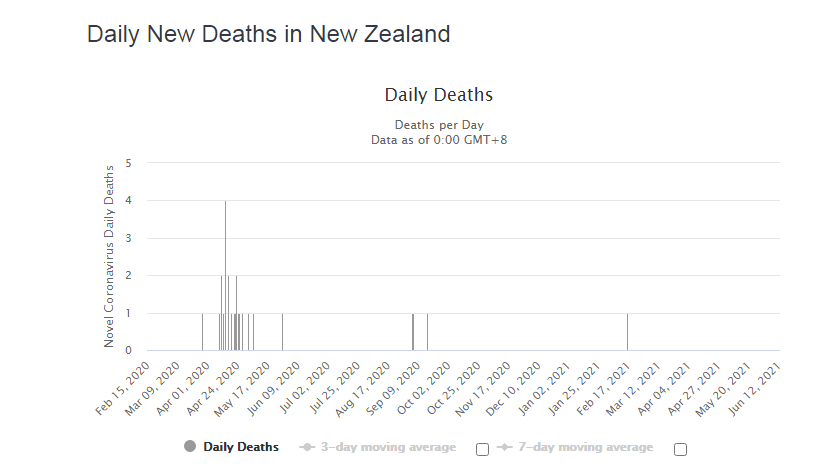Toggle the Daily Deaths series label

point(240,447)
